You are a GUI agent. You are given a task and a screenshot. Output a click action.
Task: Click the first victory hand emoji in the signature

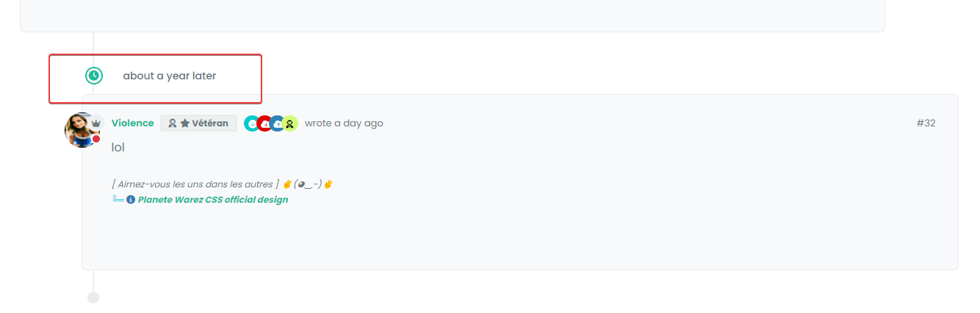coord(287,184)
